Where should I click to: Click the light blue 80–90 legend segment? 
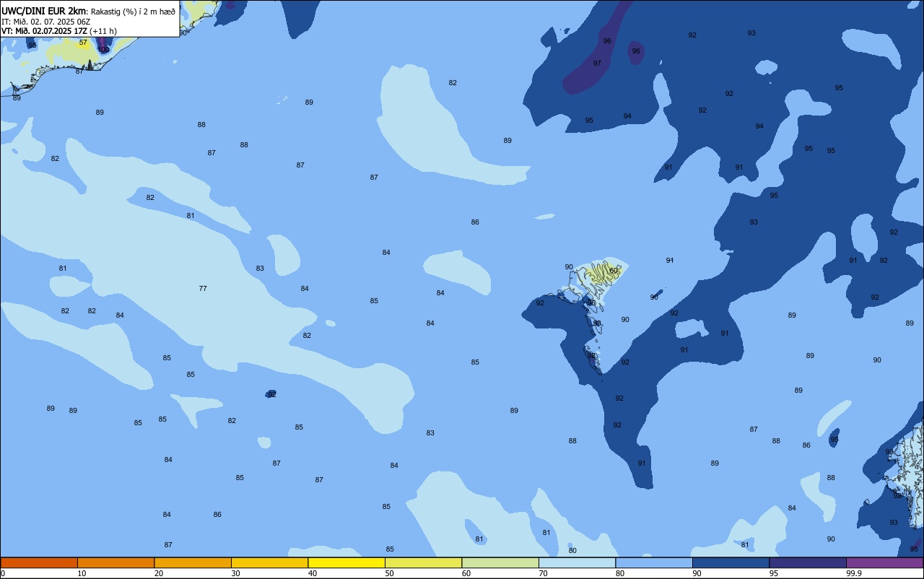coord(654,562)
